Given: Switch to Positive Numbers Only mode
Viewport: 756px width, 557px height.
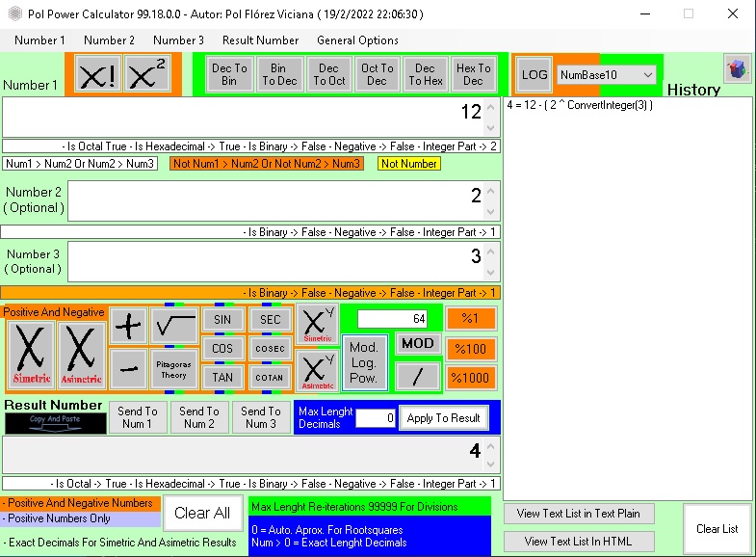Looking at the screenshot, I should point(79,518).
